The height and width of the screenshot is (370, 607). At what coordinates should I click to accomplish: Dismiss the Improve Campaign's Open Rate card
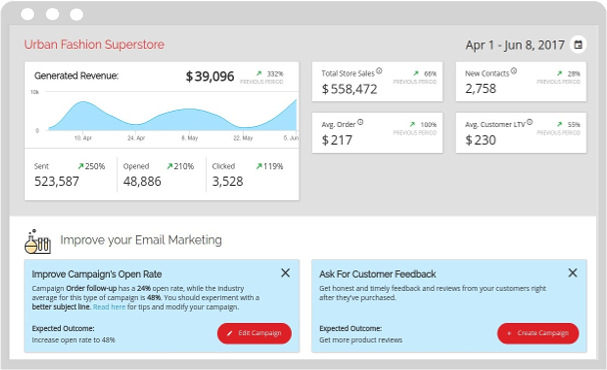tap(285, 273)
